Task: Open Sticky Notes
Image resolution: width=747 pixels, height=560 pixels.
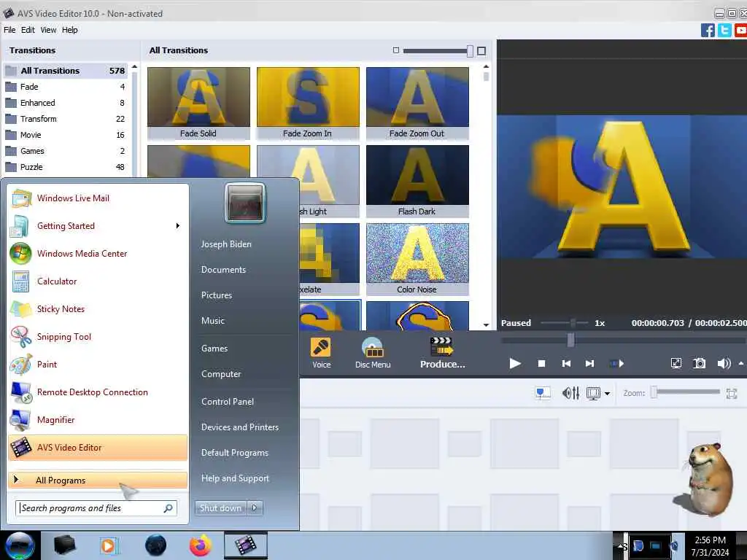Action: tap(98, 308)
